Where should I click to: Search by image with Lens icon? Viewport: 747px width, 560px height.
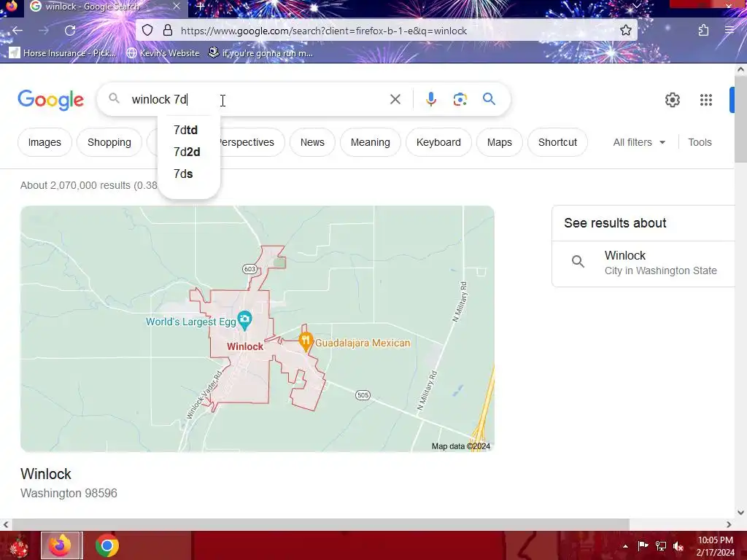click(460, 99)
